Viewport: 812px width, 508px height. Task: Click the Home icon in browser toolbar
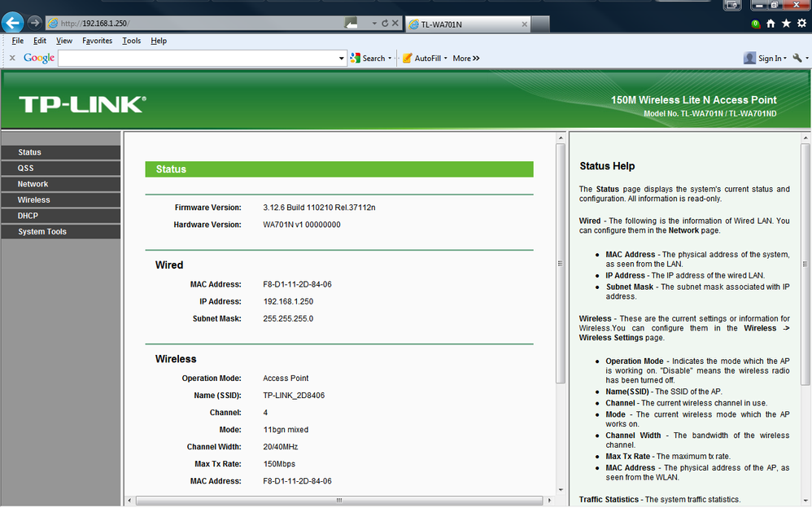771,24
